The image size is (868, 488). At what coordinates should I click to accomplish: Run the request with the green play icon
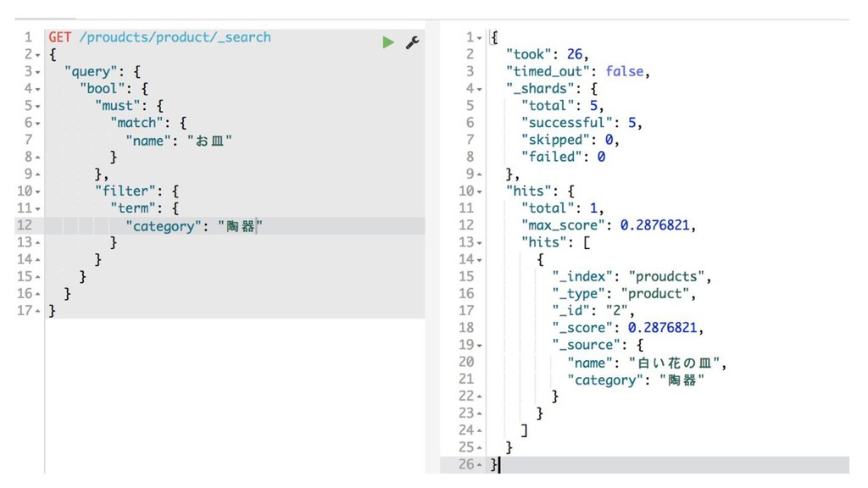pos(388,42)
